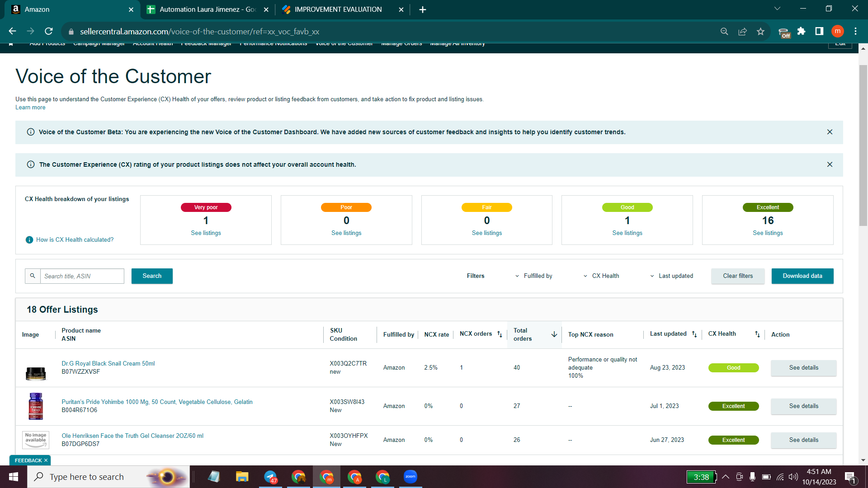Click the Search button

coord(152,276)
